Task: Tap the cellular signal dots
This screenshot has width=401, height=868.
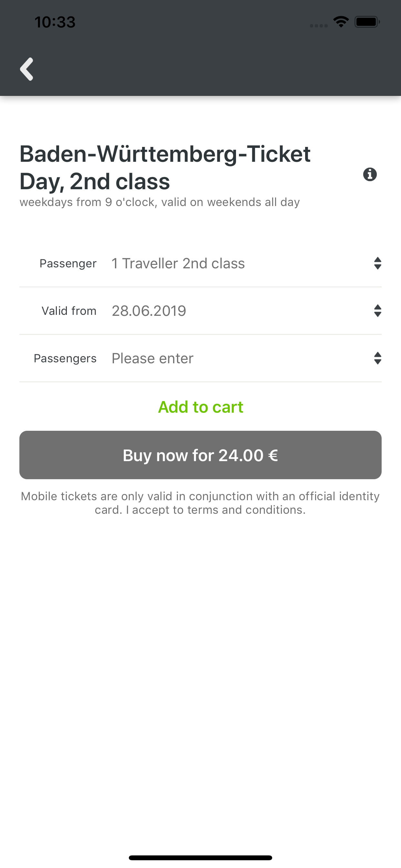Action: pyautogui.click(x=318, y=26)
